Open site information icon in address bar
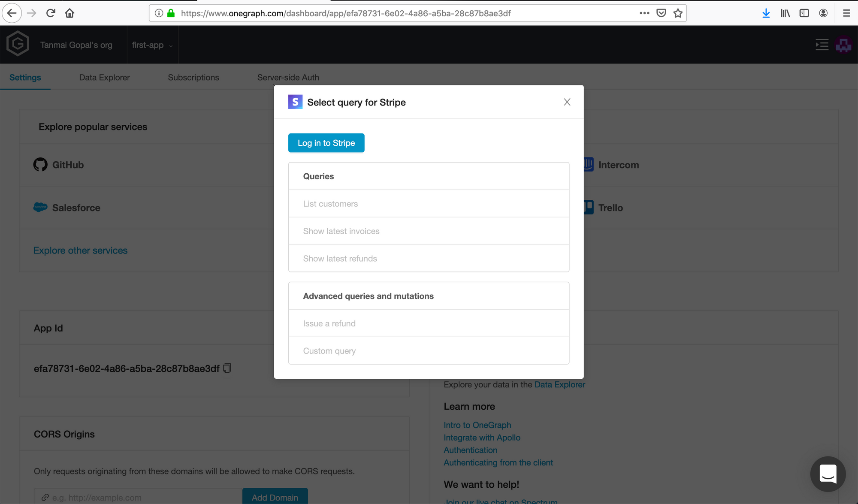The image size is (858, 504). 159,13
